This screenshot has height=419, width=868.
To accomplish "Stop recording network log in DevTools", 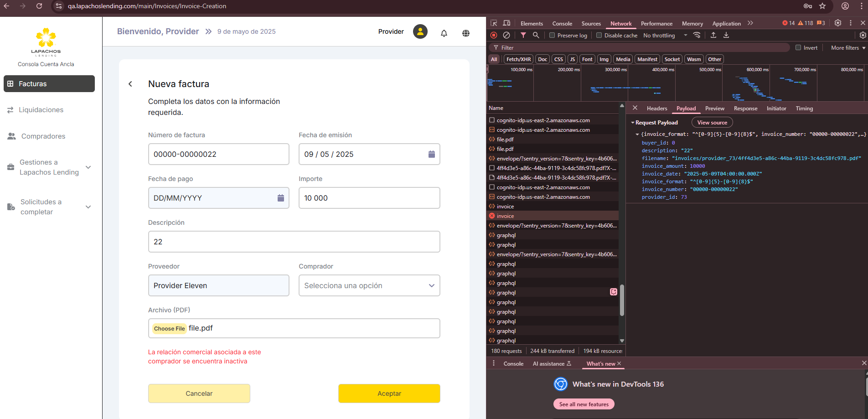I will [x=494, y=35].
